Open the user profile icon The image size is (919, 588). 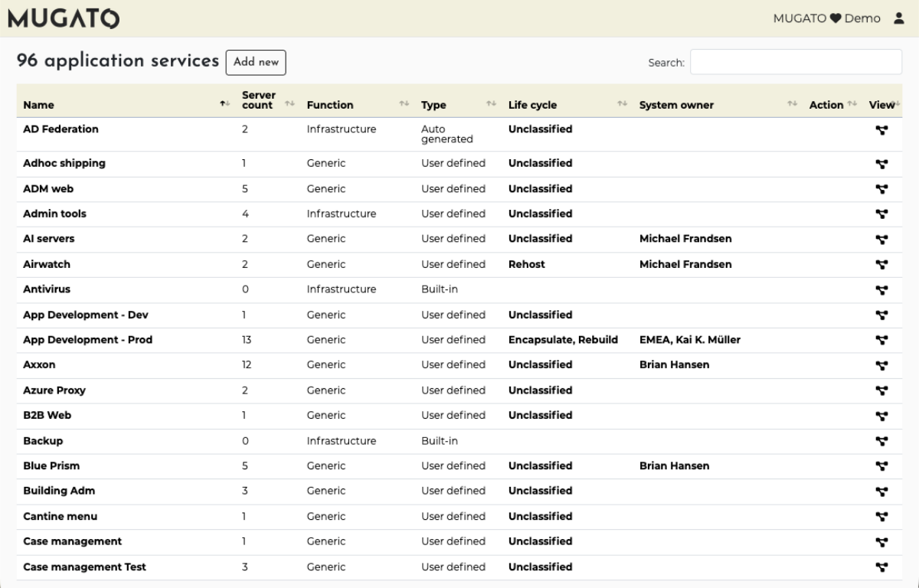pos(899,18)
